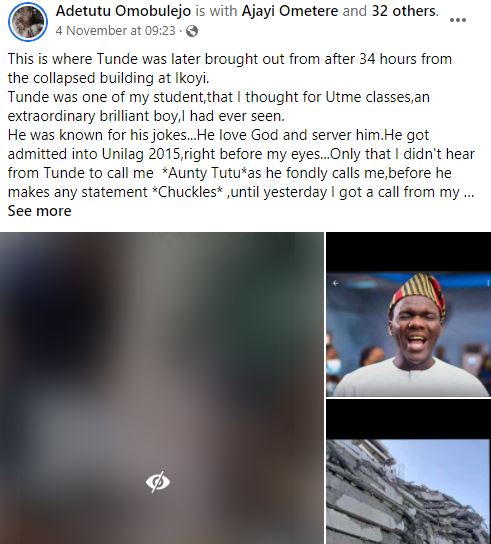Image resolution: width=491 pixels, height=544 pixels.
Task: Expand the post with See more
Action: pyautogui.click(x=40, y=211)
